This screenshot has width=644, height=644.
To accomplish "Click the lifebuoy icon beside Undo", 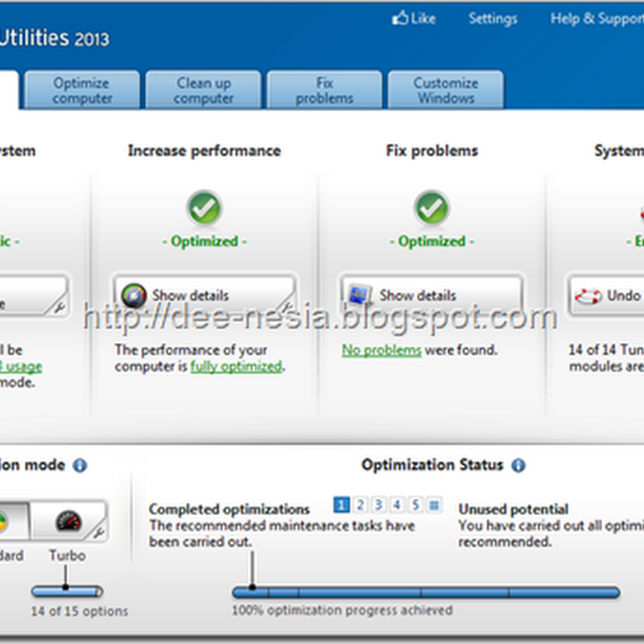I will [x=588, y=295].
